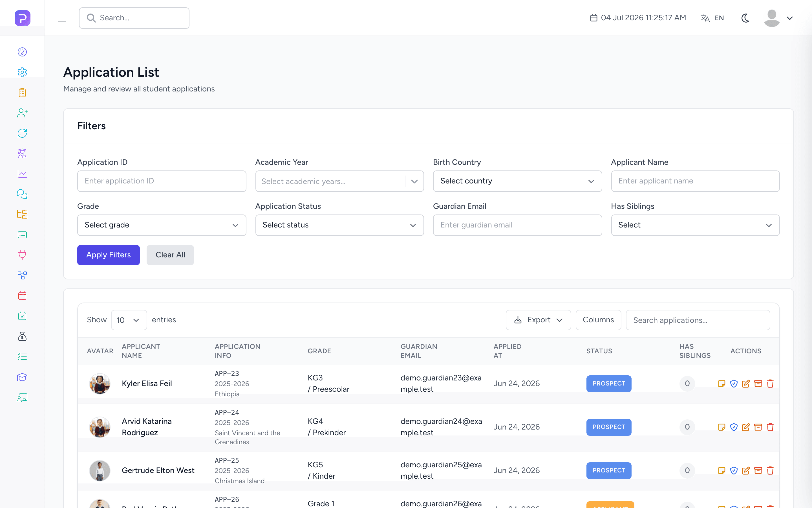812x508 pixels.
Task: Delete Kyler Elisa Feil's application
Action: click(x=770, y=383)
